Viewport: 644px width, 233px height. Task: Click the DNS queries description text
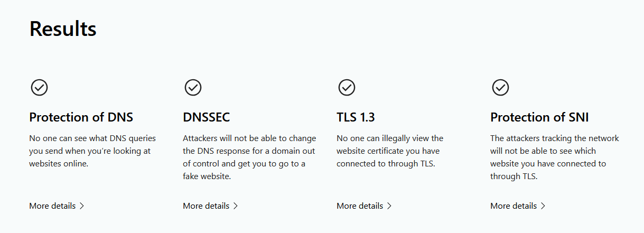[92, 151]
